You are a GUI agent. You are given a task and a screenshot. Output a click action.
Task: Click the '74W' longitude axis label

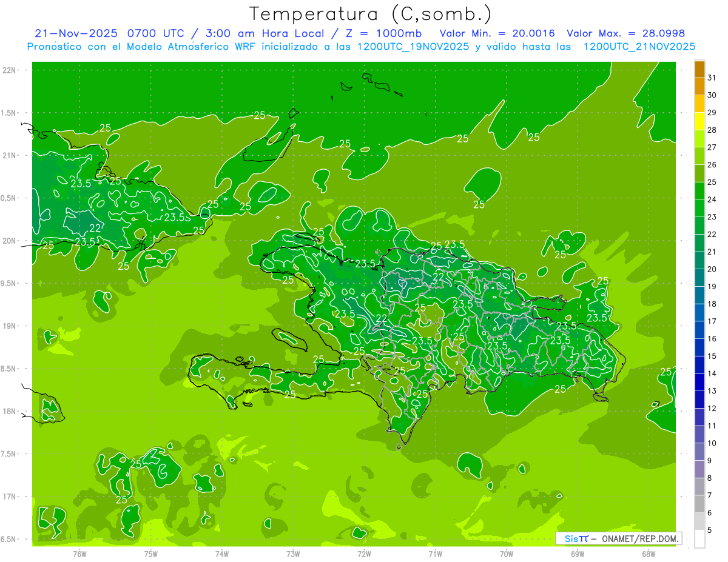coord(221,554)
